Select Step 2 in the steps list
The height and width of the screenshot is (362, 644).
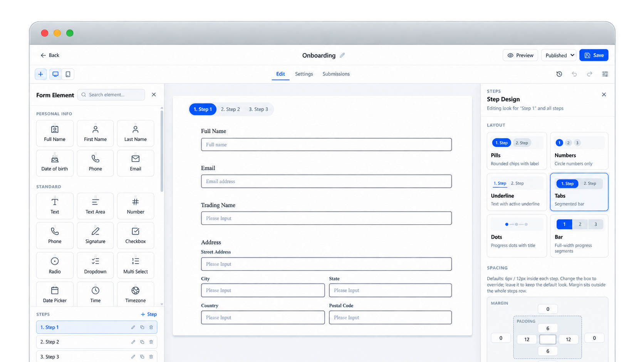(97, 342)
